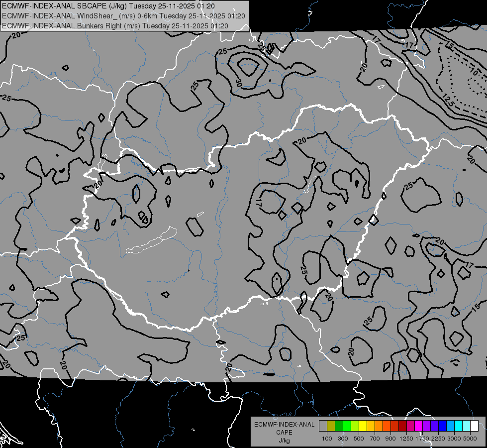Click the 30 contour label

pos(239,83)
